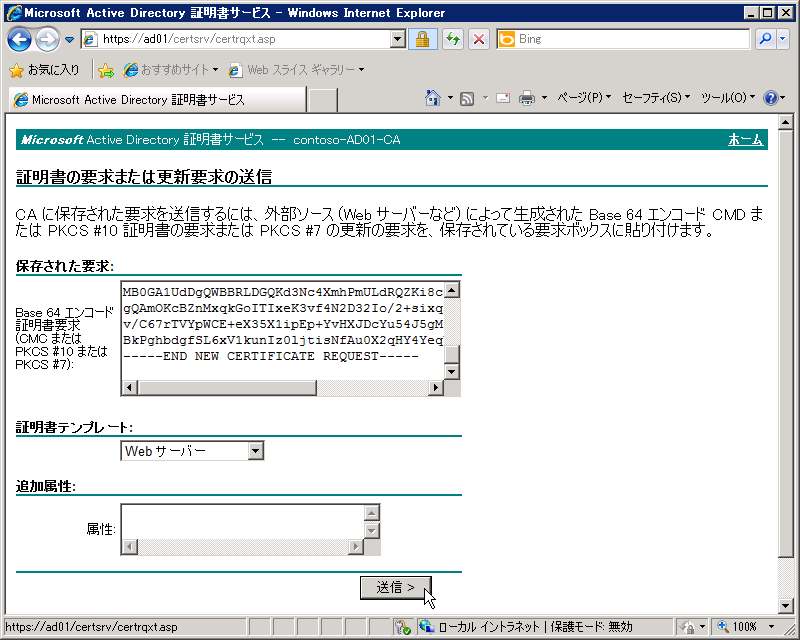
Task: Click the request box scroll up arrow
Action: point(452,290)
